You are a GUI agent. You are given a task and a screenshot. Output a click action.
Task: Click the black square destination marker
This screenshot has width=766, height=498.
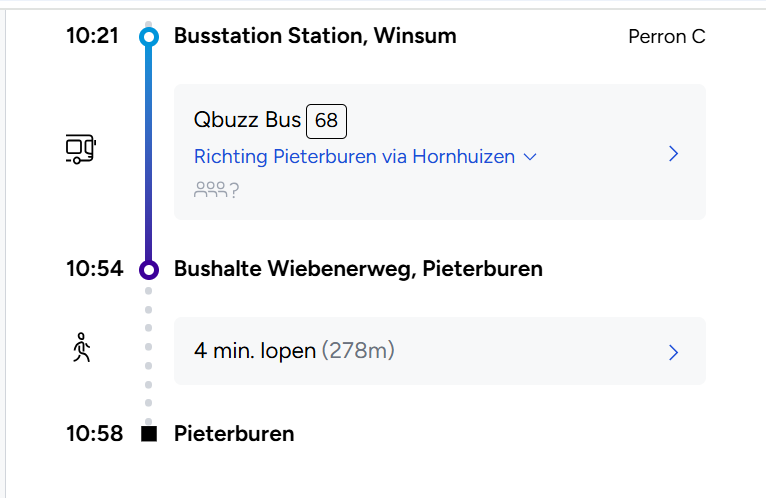(x=149, y=434)
